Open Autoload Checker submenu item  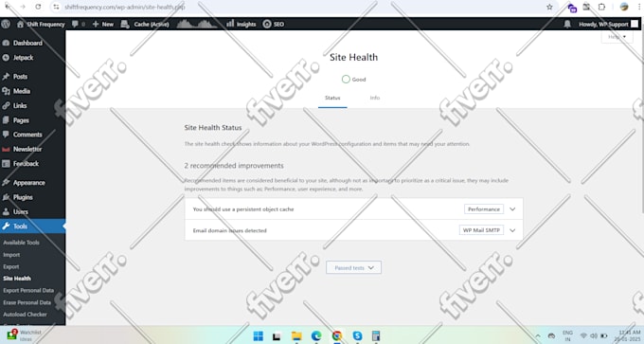(x=25, y=315)
